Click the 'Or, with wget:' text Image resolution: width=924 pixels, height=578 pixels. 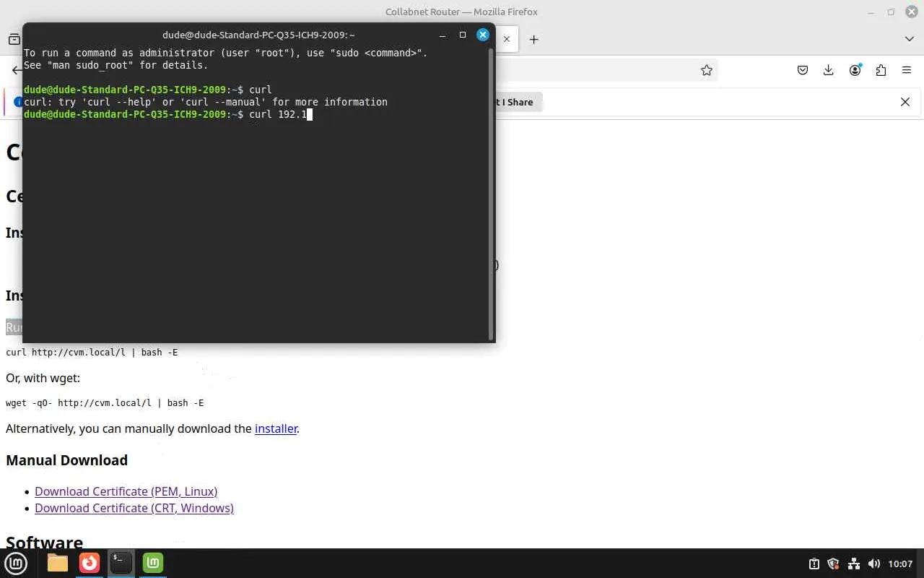click(43, 378)
